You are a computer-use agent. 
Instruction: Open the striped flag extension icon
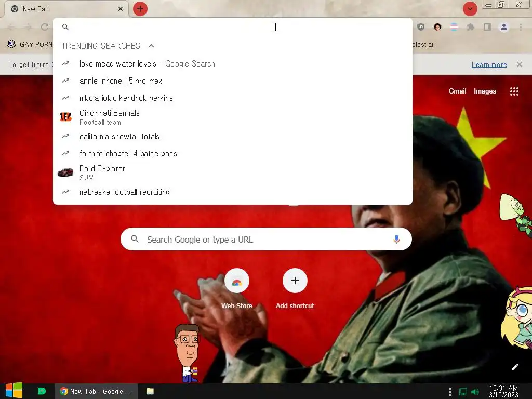(454, 27)
